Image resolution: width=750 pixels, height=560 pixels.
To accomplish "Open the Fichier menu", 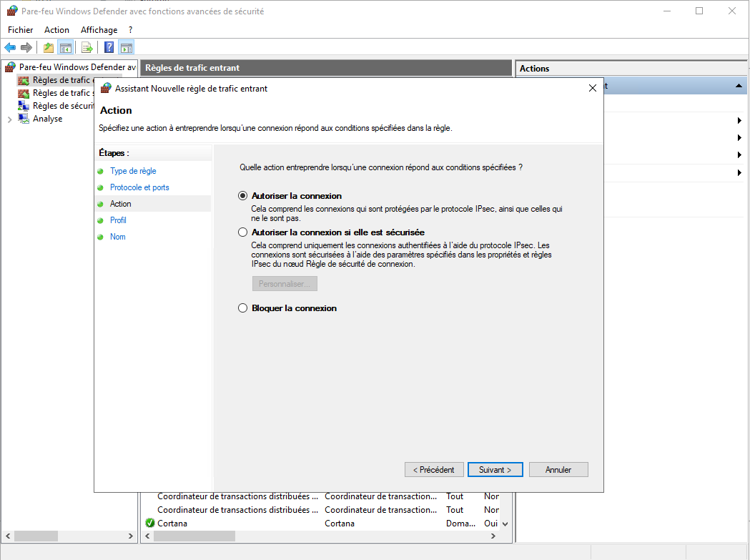I will (x=21, y=29).
